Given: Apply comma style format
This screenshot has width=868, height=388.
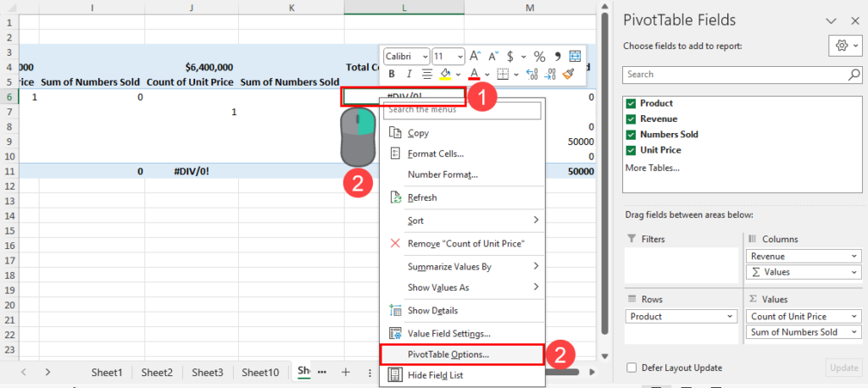Looking at the screenshot, I should (x=558, y=56).
